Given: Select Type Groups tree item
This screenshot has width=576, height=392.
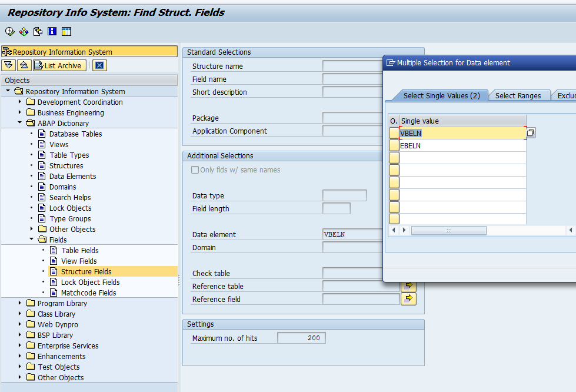Looking at the screenshot, I should pyautogui.click(x=70, y=218).
